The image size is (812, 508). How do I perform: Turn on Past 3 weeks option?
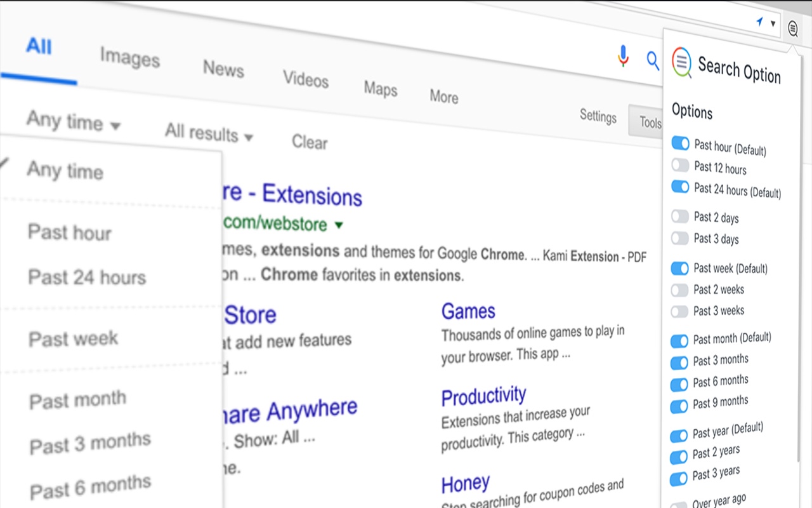(679, 312)
